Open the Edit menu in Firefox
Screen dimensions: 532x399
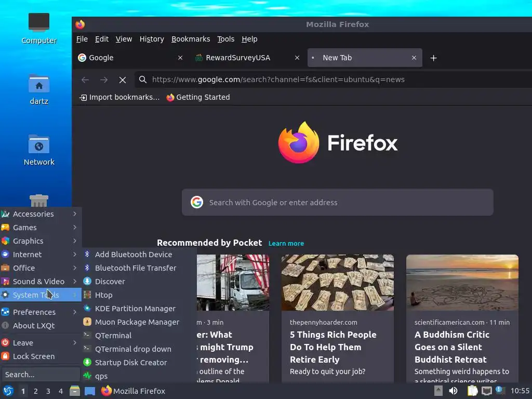coord(101,39)
